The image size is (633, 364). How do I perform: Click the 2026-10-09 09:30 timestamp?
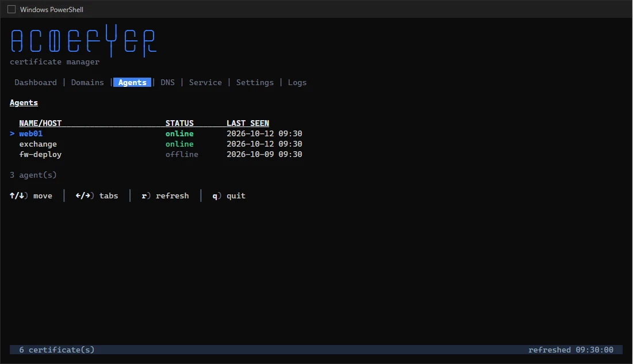click(264, 154)
